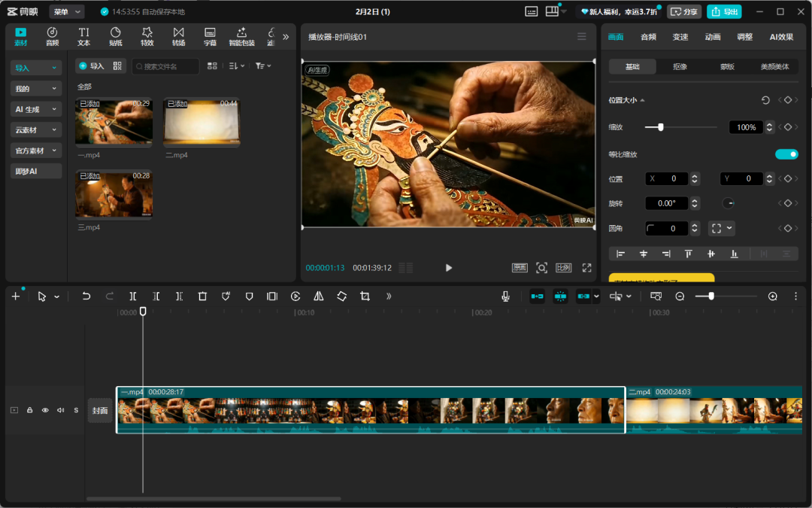Open the 贴纸 stickers panel
Image resolution: width=812 pixels, height=508 pixels.
click(116, 36)
